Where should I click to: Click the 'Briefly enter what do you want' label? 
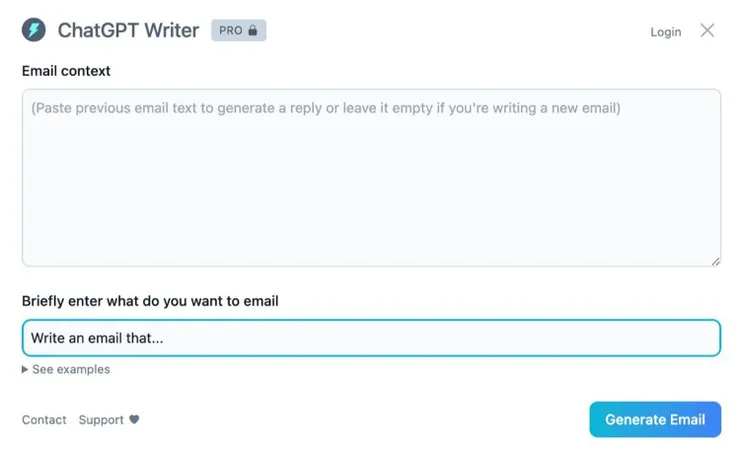point(150,301)
